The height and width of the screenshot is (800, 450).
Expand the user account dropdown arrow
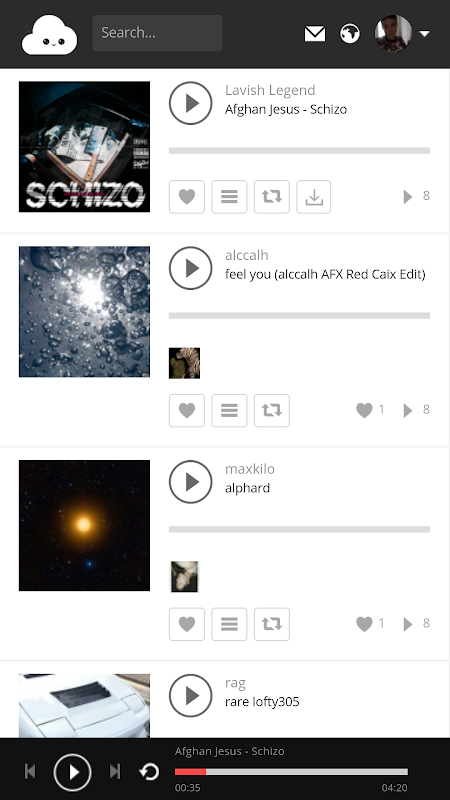pyautogui.click(x=424, y=34)
